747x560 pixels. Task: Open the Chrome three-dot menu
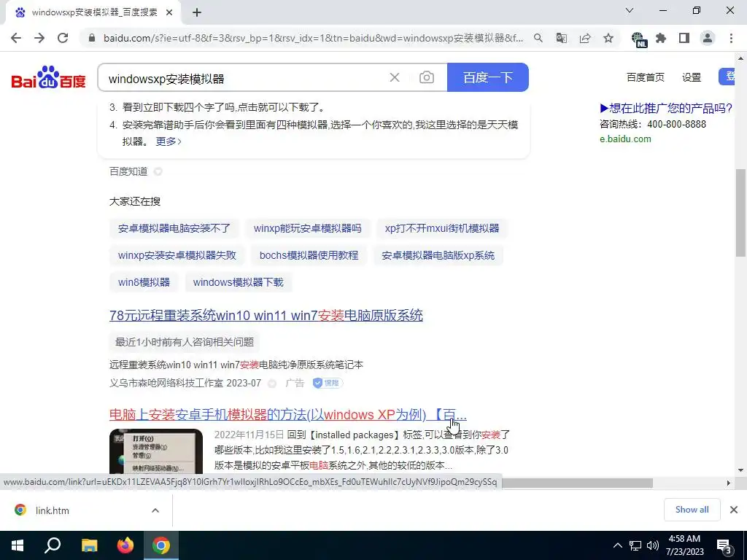(731, 38)
